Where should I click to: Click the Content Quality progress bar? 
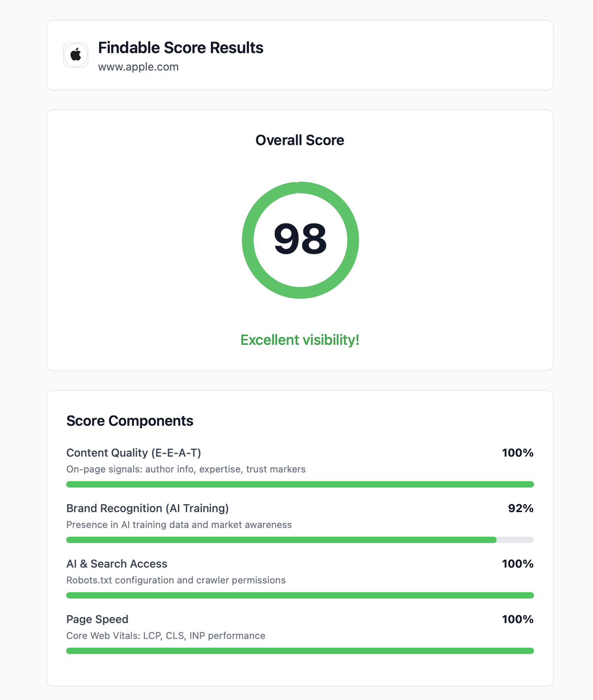[x=300, y=484]
